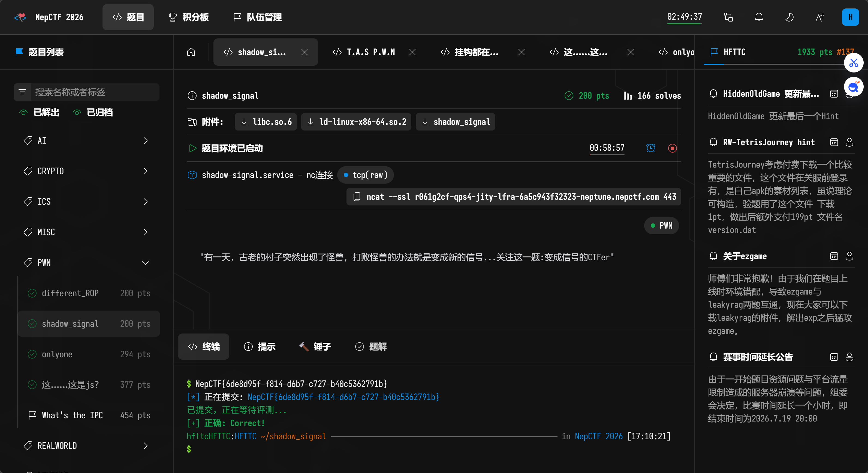Open the language switch icon
868x473 pixels.
820,17
